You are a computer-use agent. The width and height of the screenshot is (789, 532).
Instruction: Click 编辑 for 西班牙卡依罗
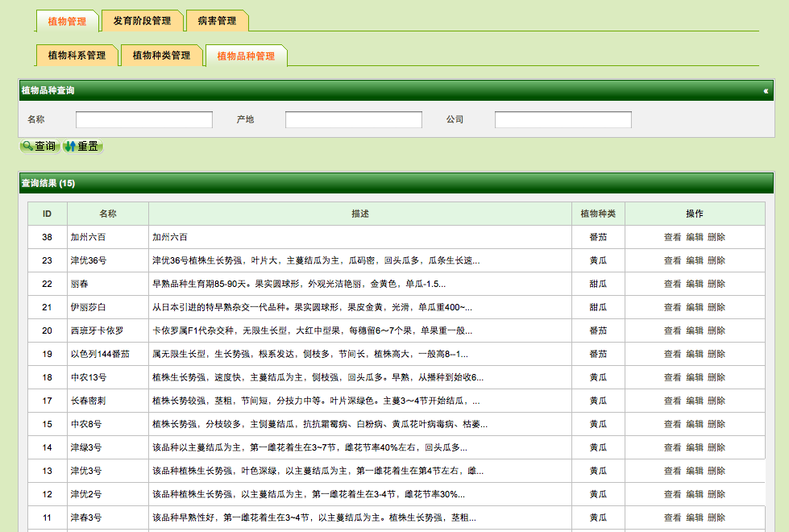(x=694, y=330)
